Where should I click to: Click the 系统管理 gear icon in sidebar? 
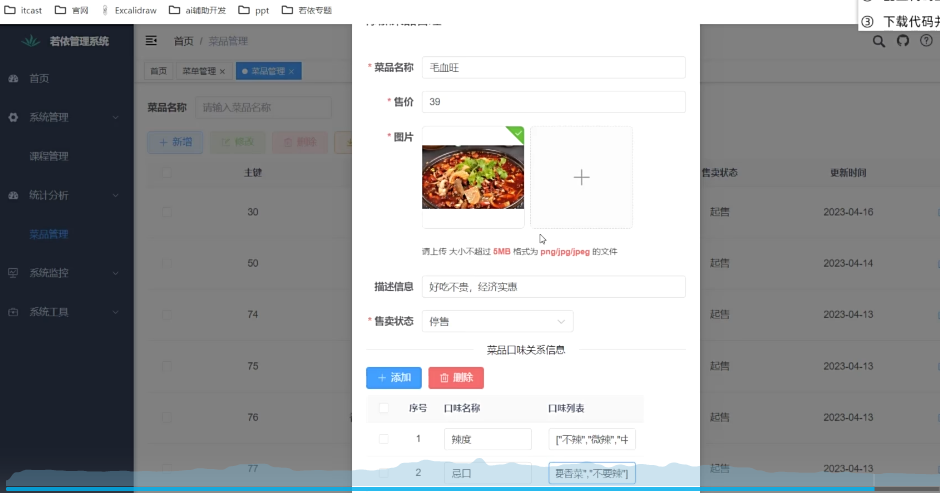coord(13,118)
